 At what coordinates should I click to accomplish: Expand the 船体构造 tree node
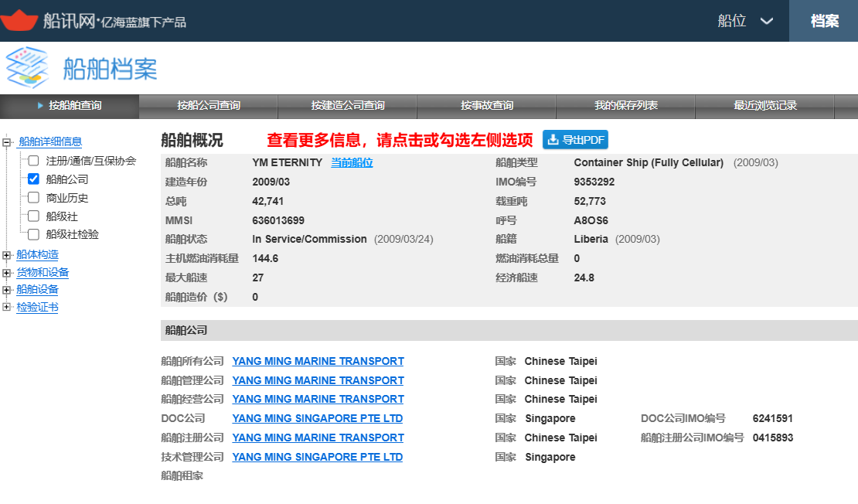8,255
